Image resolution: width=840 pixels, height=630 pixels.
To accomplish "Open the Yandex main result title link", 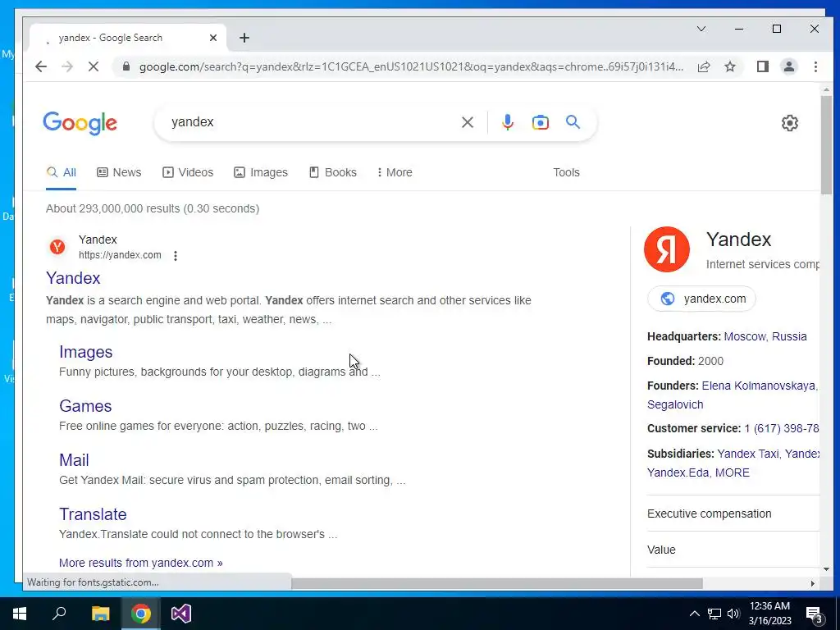I will pos(73,278).
